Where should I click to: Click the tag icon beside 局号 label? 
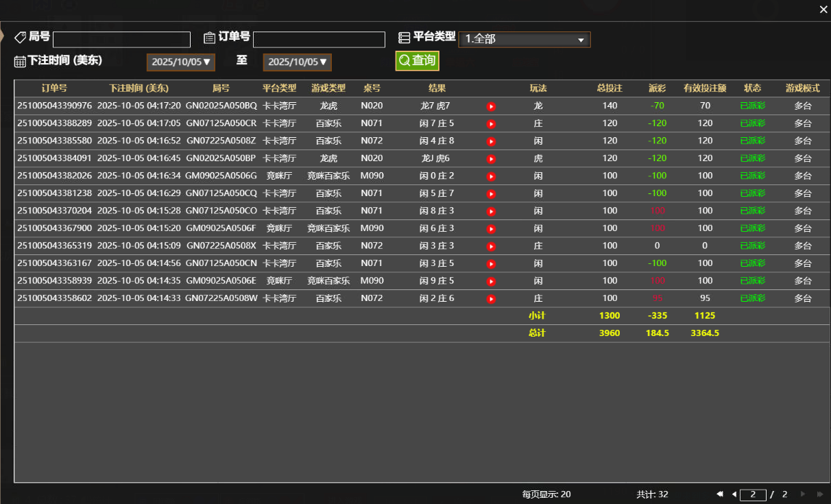click(x=20, y=37)
